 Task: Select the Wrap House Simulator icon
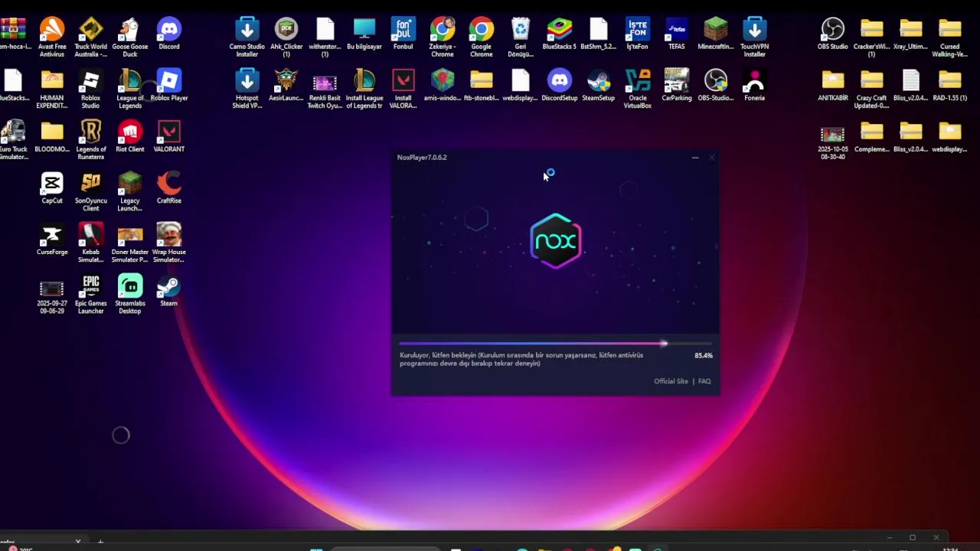(x=168, y=243)
